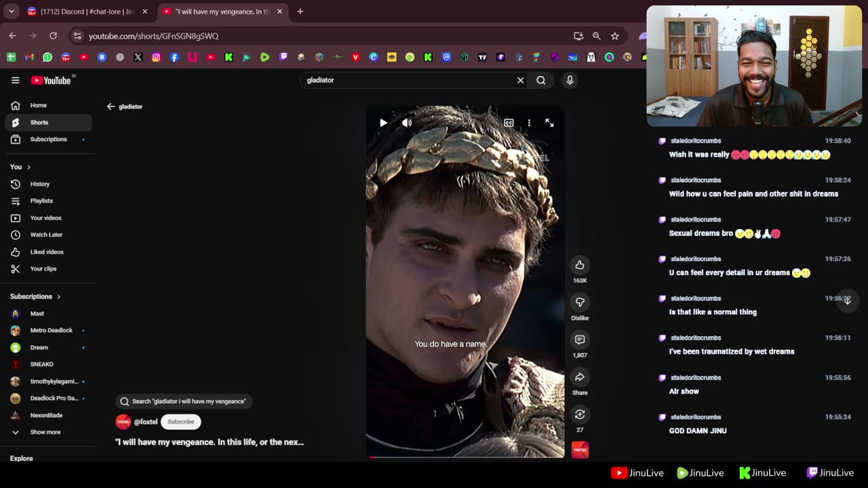Screen dimensions: 868x488
Task: Go back to gladiator search results
Action: 111,106
